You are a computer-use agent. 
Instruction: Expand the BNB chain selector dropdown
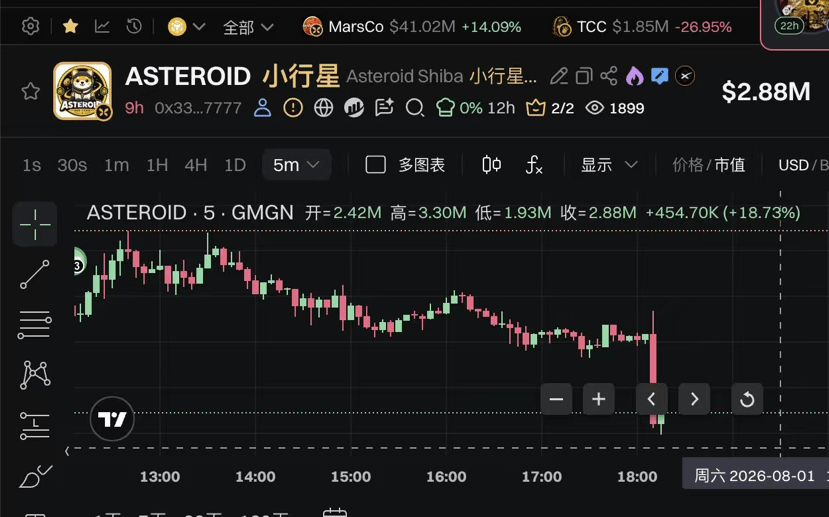click(x=186, y=26)
